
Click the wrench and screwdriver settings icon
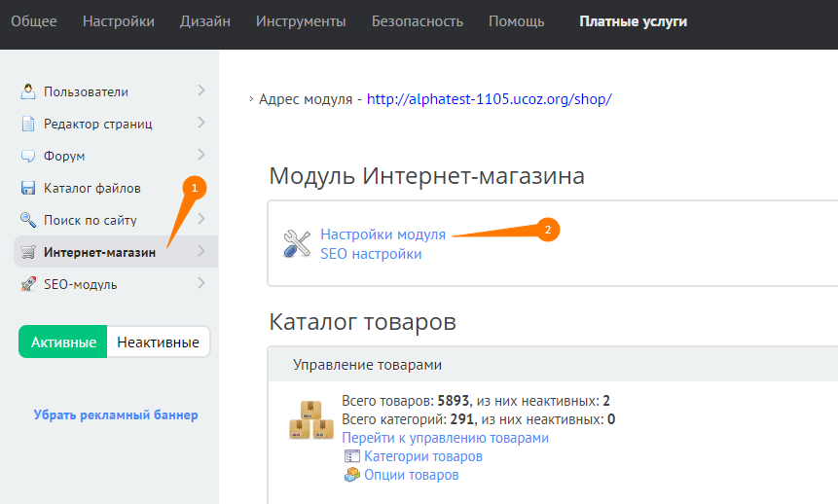[296, 243]
